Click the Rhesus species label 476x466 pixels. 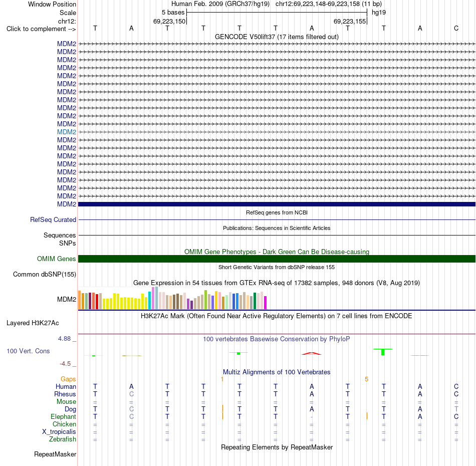tap(65, 394)
